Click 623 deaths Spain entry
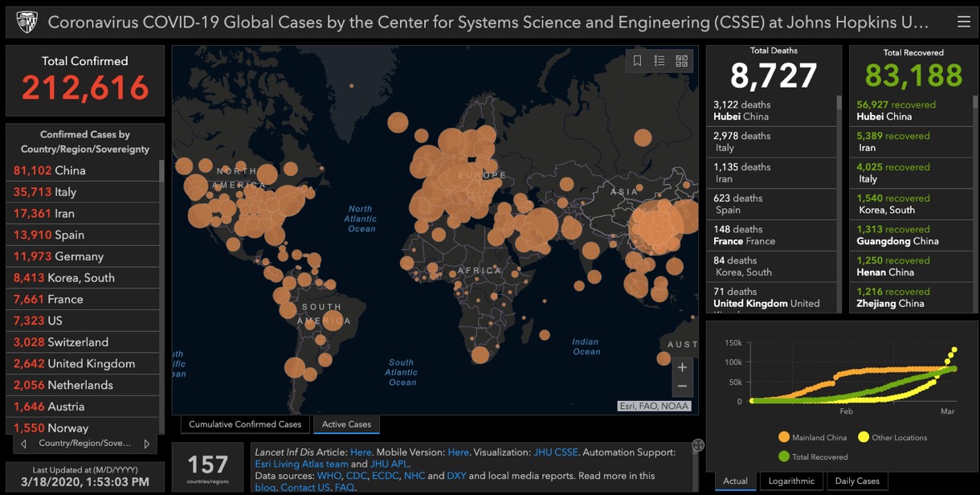Image resolution: width=980 pixels, height=495 pixels. (x=772, y=204)
